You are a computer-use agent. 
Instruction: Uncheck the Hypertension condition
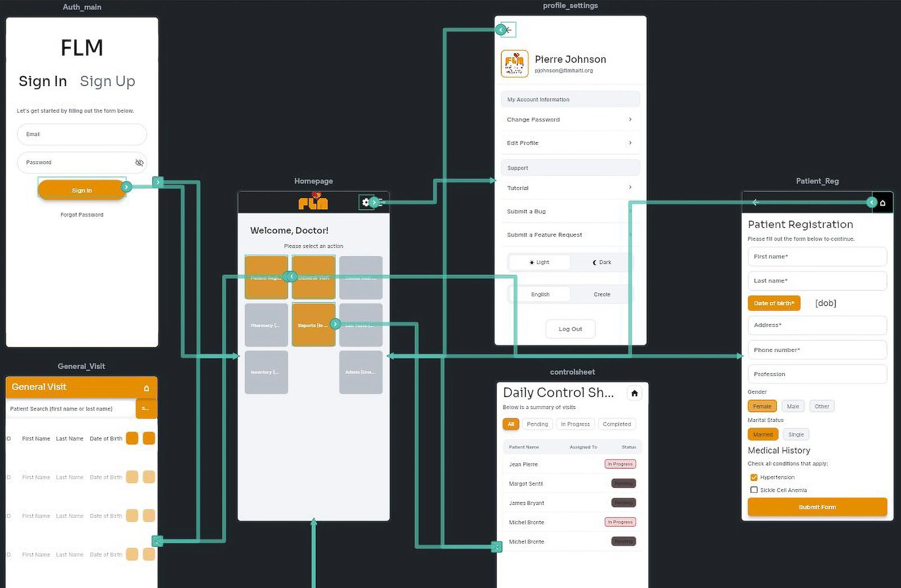point(754,476)
